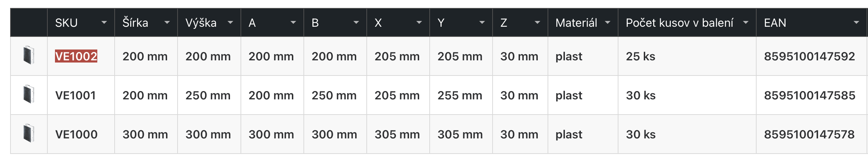868x159 pixels.
Task: Open the X column sort arrow
Action: (419, 23)
